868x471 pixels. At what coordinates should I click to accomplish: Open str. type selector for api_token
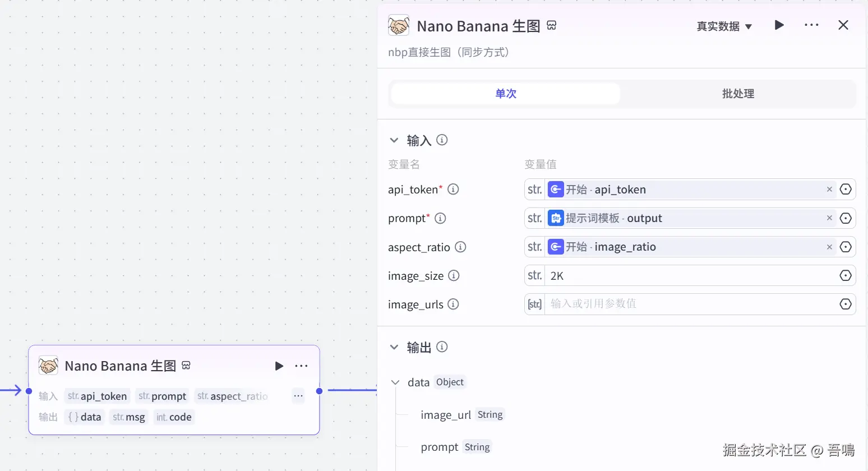[534, 190]
